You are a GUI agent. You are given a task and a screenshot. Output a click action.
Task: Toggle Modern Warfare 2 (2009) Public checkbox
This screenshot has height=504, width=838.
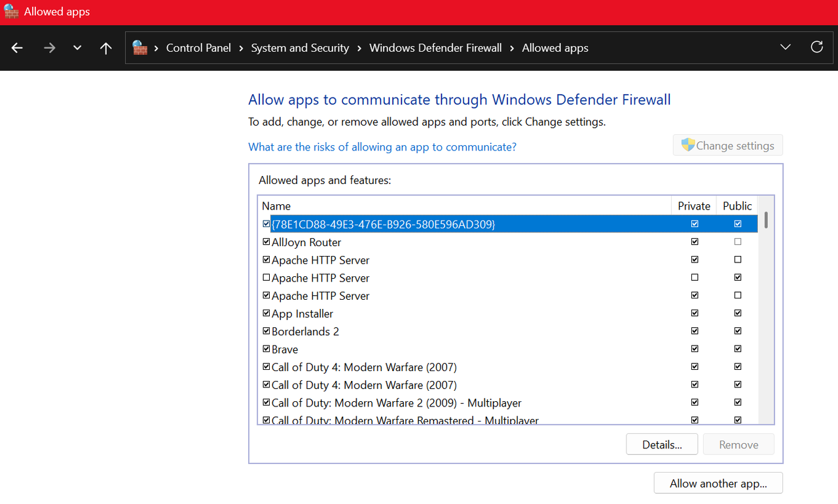click(x=738, y=403)
